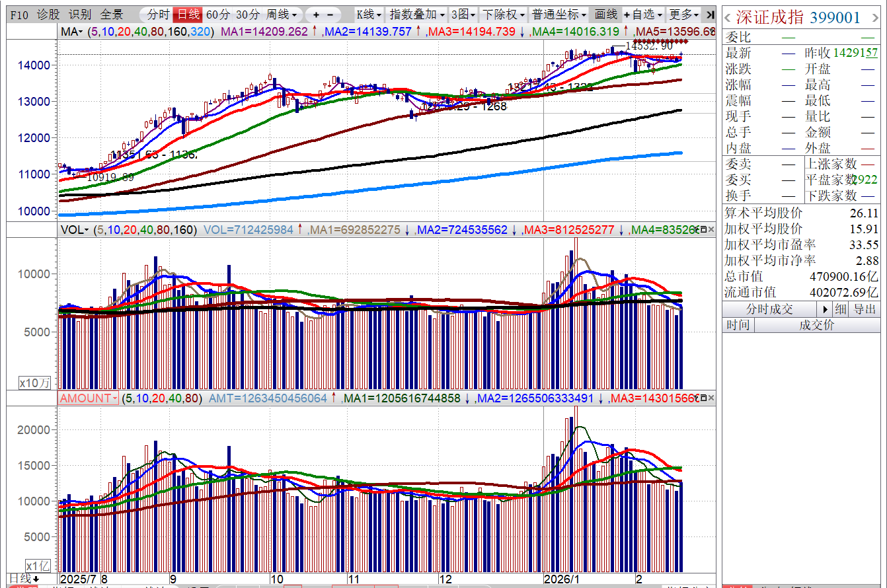Screen dimensions: 887x588
Task: Click the zoom in plus button
Action: [316, 15]
